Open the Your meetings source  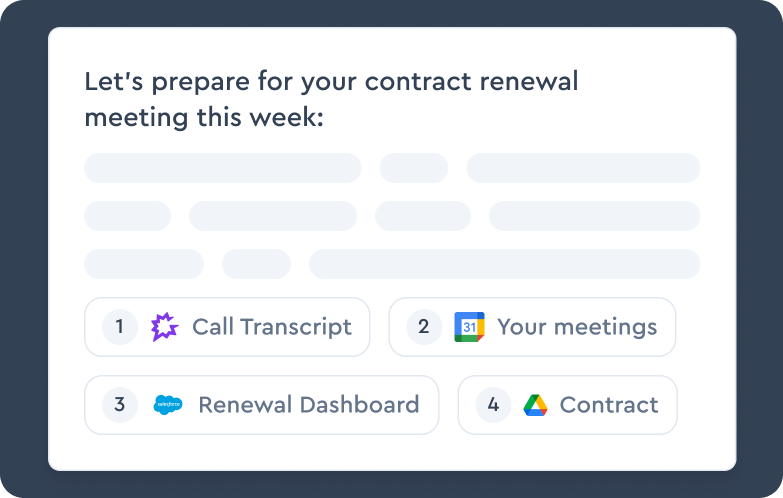click(x=576, y=327)
